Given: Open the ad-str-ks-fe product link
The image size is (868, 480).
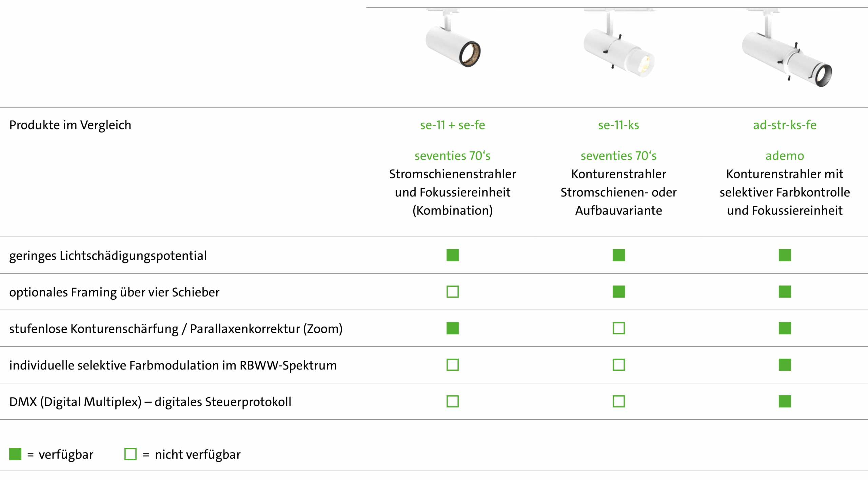Looking at the screenshot, I should click(x=785, y=125).
